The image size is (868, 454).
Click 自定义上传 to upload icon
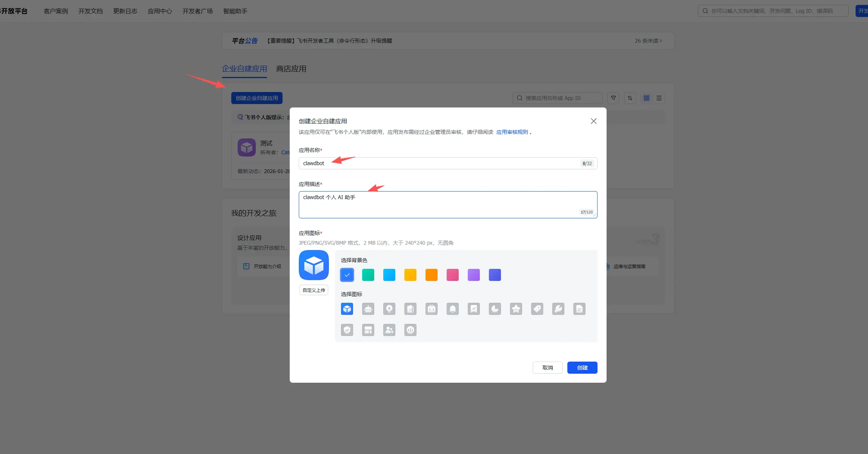(314, 290)
